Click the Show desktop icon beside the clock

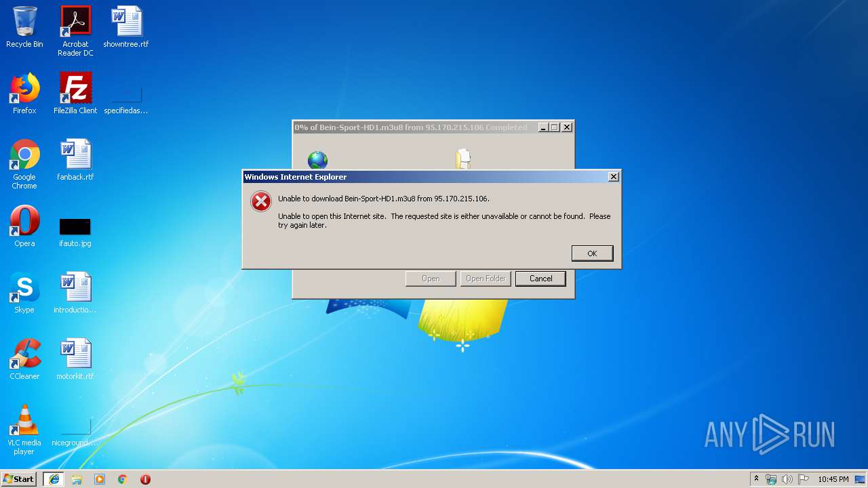click(x=861, y=479)
